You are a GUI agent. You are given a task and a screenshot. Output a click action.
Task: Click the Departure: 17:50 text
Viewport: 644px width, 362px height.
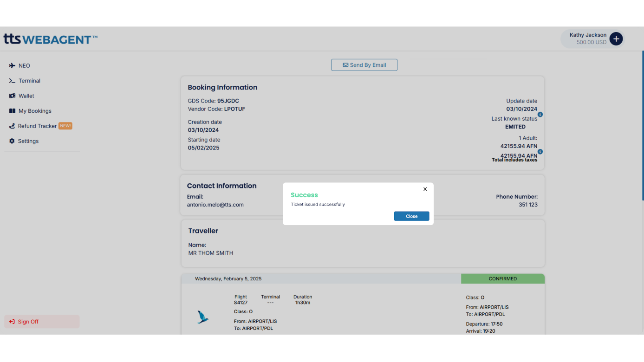coord(484,324)
